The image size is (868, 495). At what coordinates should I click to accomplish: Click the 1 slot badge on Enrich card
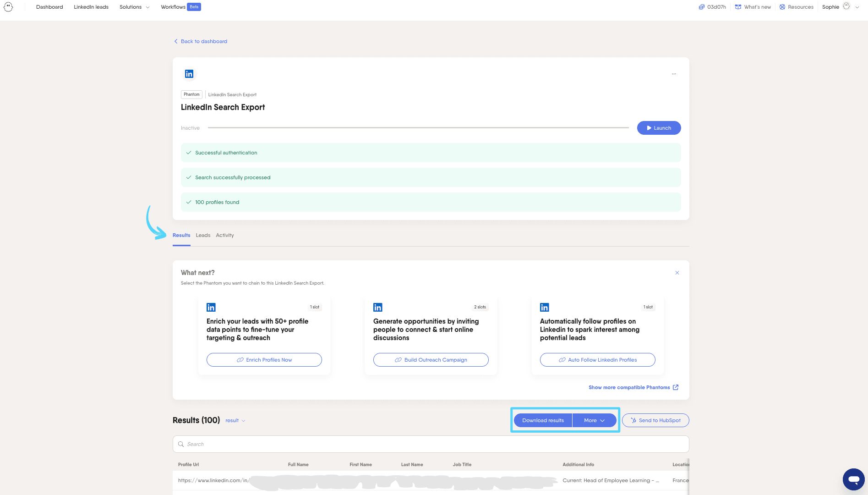[x=315, y=307]
